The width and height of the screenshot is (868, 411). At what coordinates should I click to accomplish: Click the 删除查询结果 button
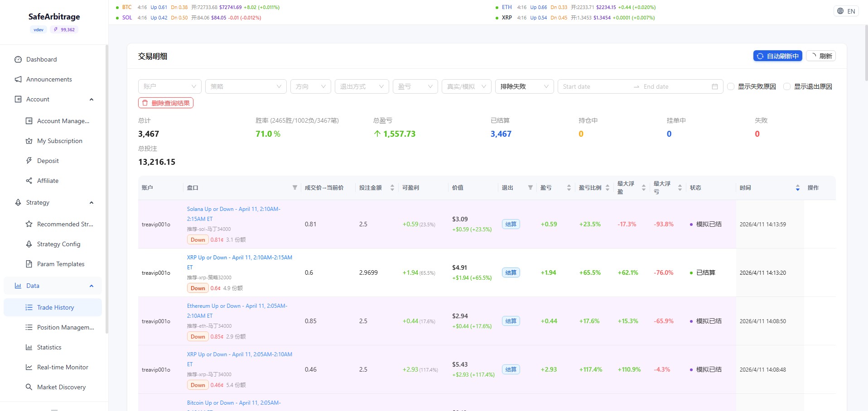point(166,103)
